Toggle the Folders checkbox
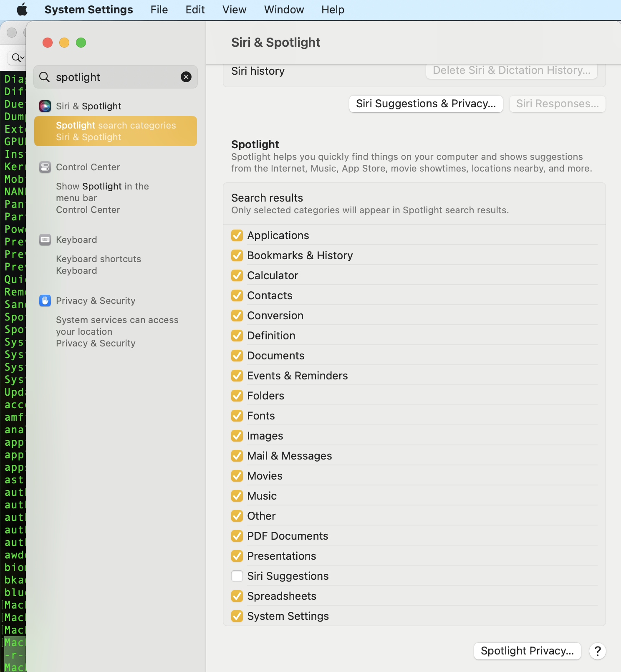The width and height of the screenshot is (621, 672). (237, 396)
